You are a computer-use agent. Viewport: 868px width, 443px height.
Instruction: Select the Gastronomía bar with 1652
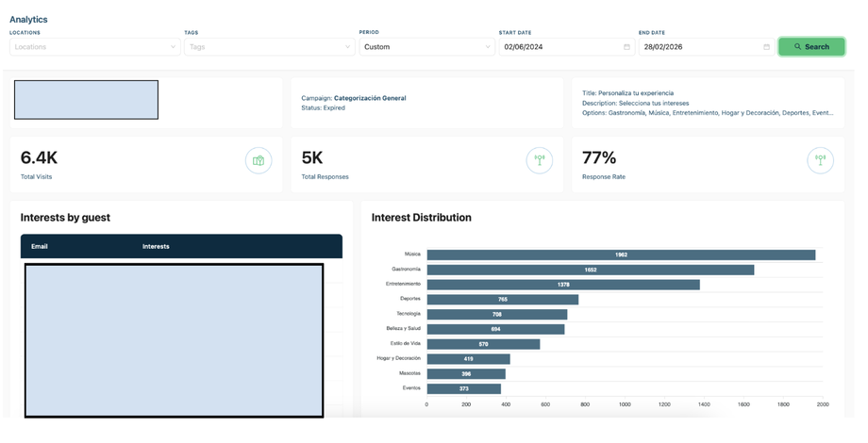590,270
